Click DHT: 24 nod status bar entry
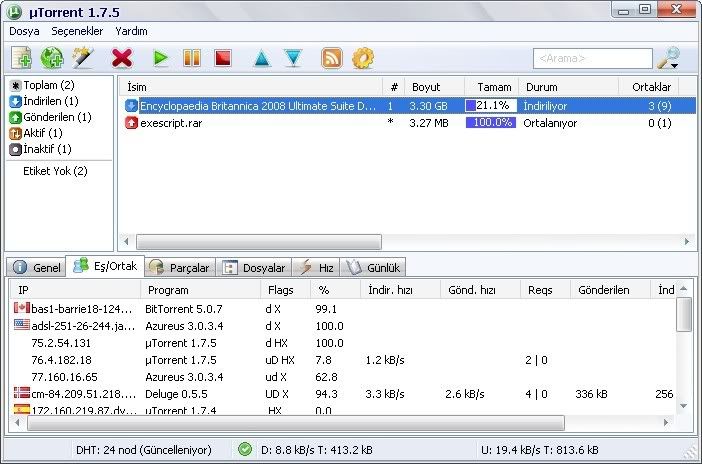Viewport: 702px width, 464px height. pyautogui.click(x=144, y=450)
